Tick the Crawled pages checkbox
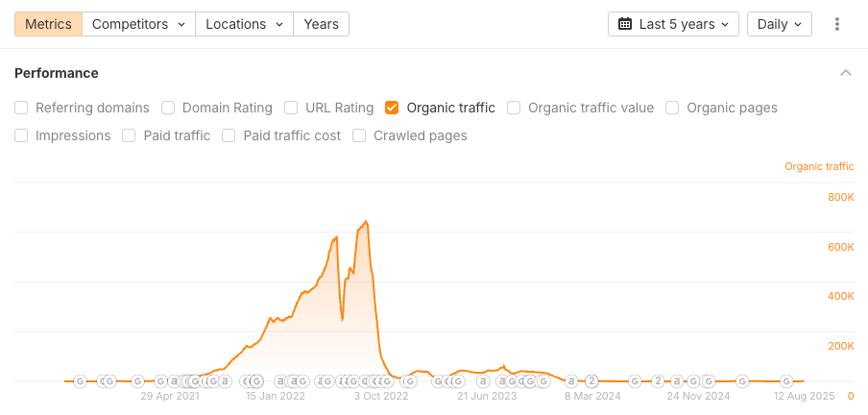The image size is (868, 415). tap(359, 135)
